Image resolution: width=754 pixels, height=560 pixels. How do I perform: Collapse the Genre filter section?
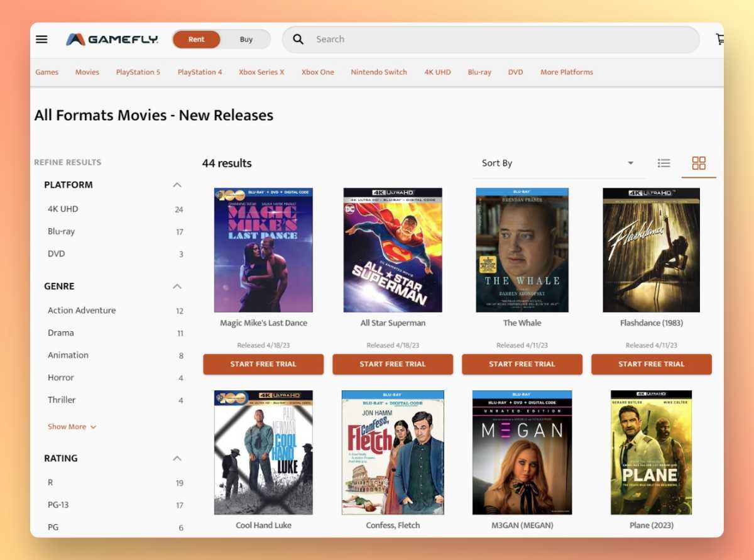point(177,286)
